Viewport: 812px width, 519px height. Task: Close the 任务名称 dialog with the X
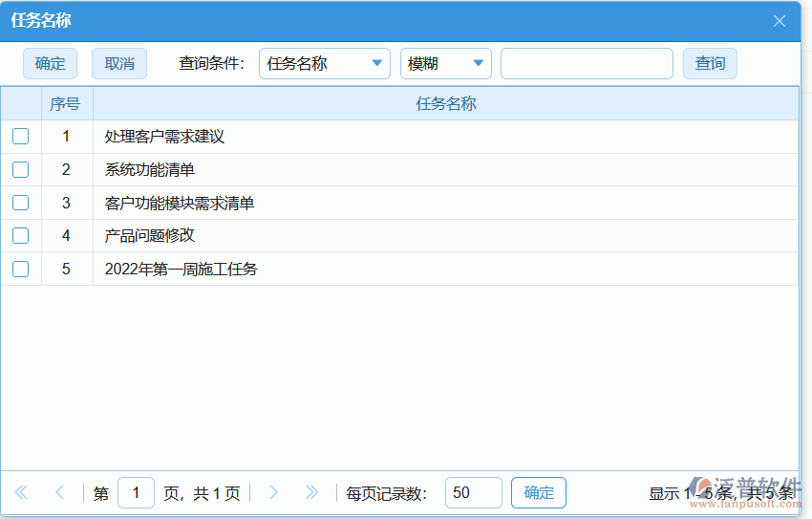[x=780, y=21]
